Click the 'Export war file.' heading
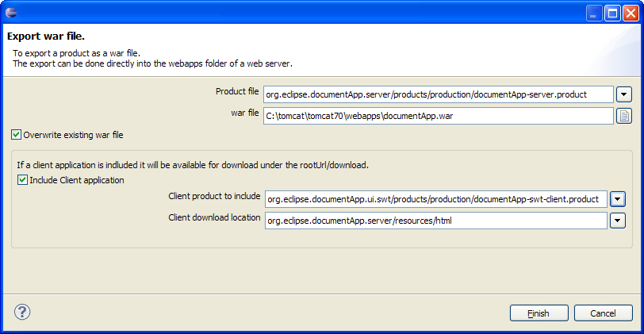Image resolution: width=644 pixels, height=334 pixels. pos(46,36)
